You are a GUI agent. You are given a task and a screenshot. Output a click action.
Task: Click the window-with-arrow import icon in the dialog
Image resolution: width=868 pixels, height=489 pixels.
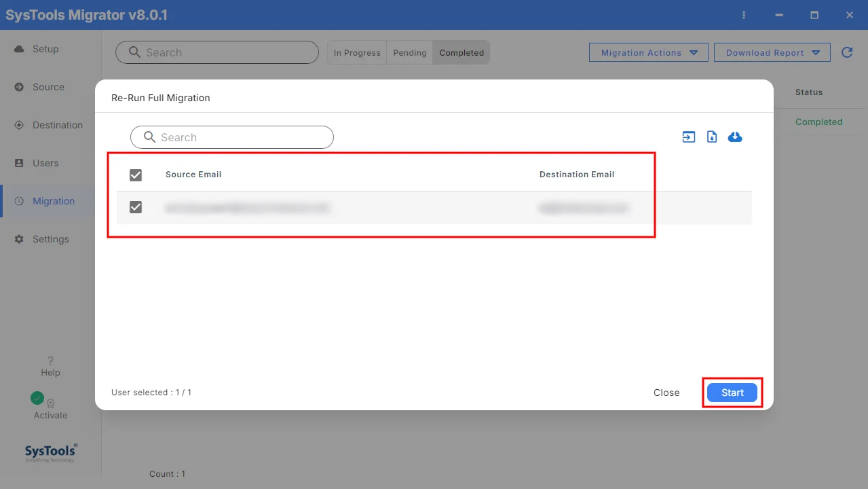pos(689,137)
